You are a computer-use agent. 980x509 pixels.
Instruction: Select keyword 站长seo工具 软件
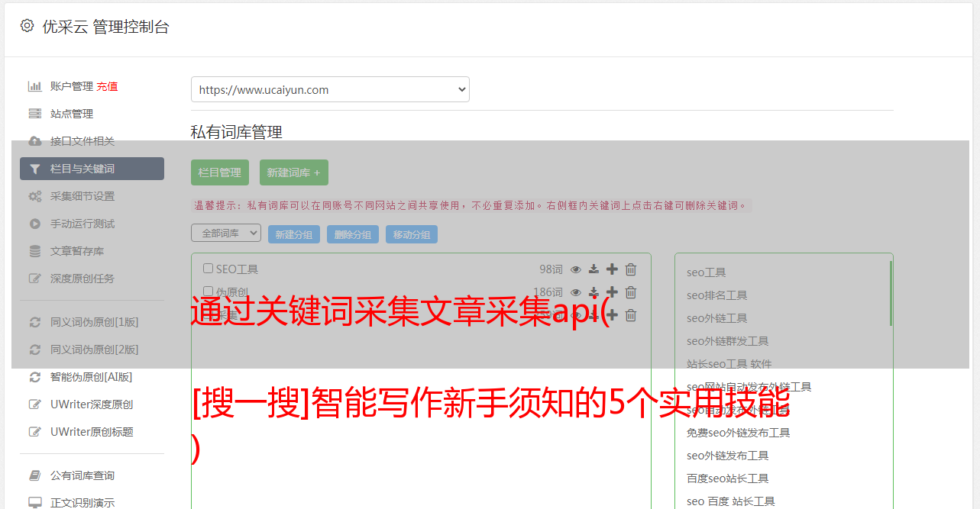click(729, 364)
